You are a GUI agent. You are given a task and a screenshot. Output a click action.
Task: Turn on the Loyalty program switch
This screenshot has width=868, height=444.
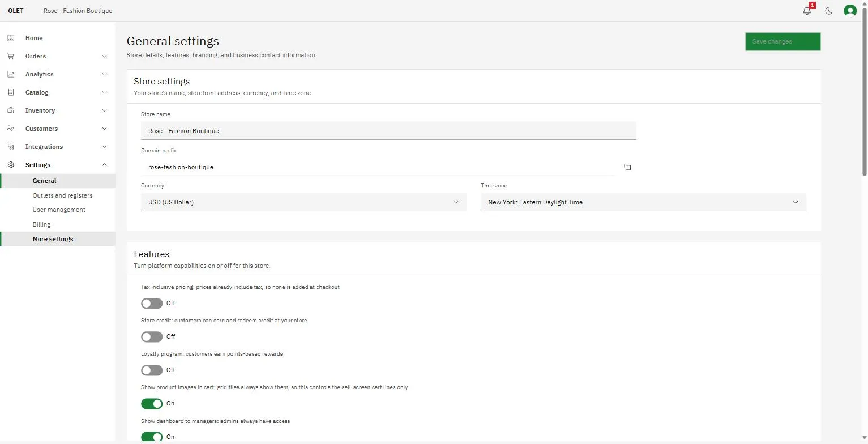(x=152, y=370)
